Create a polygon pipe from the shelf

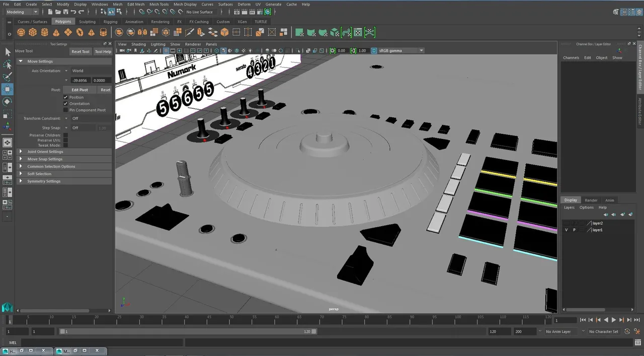[x=103, y=32]
